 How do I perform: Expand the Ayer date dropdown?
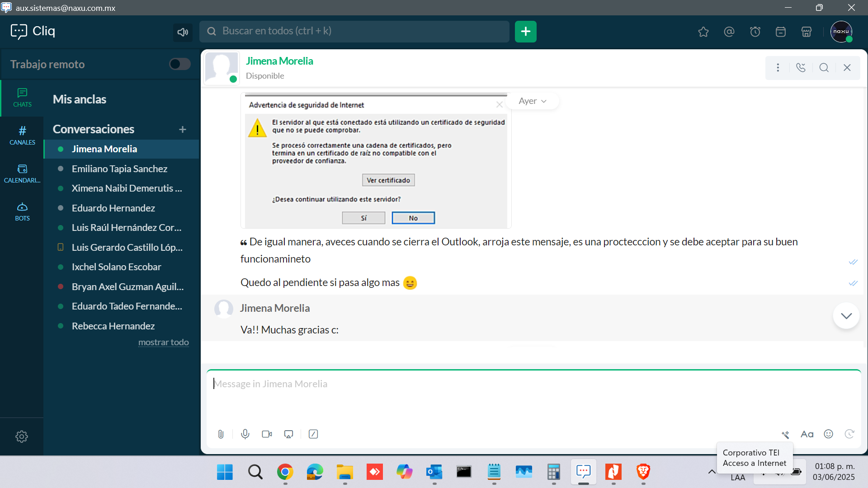tap(533, 101)
